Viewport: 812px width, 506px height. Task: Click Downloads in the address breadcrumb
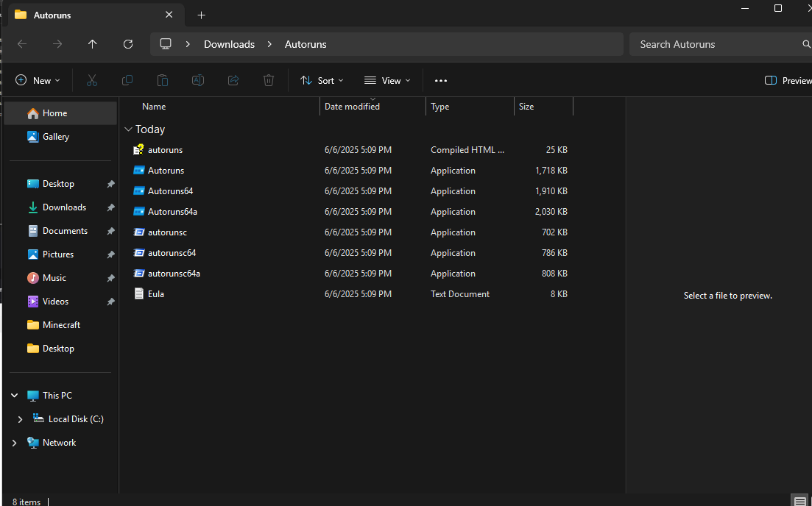(x=230, y=44)
